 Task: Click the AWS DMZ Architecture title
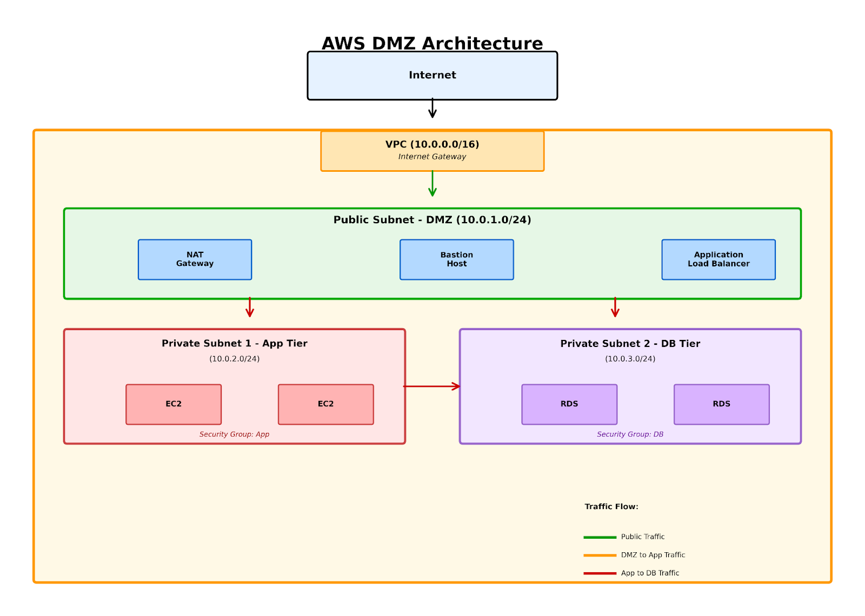click(432, 43)
